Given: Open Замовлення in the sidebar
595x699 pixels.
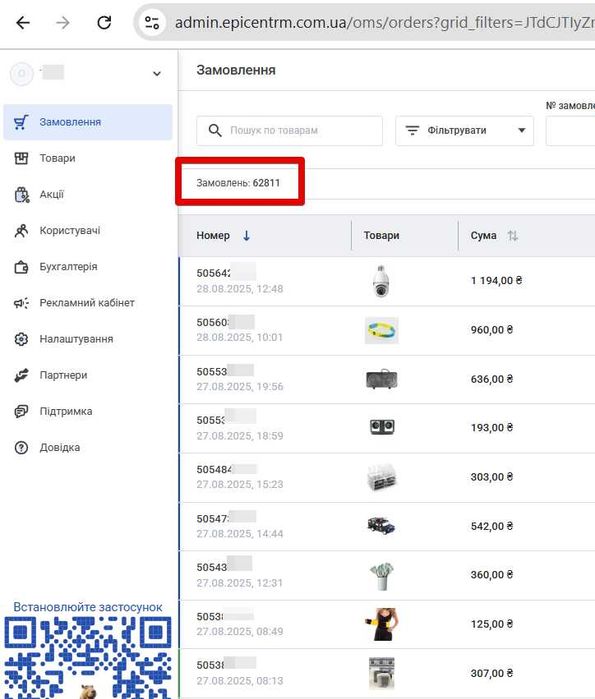Looking at the screenshot, I should pyautogui.click(x=88, y=122).
